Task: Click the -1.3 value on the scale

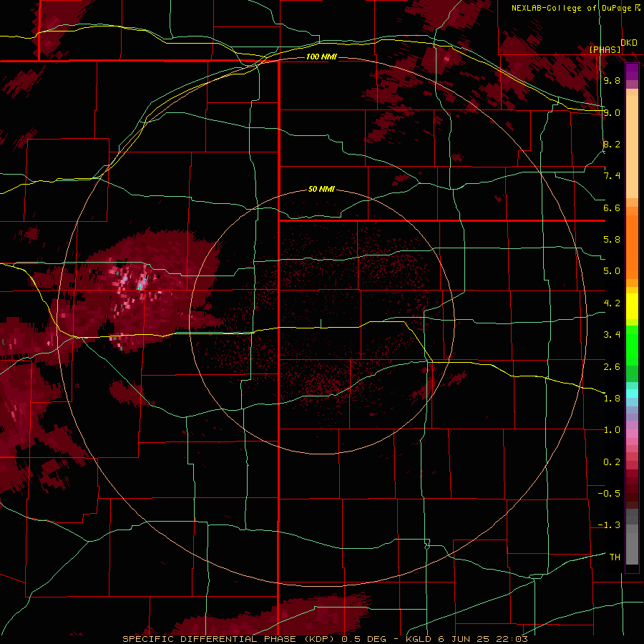Action: (609, 525)
